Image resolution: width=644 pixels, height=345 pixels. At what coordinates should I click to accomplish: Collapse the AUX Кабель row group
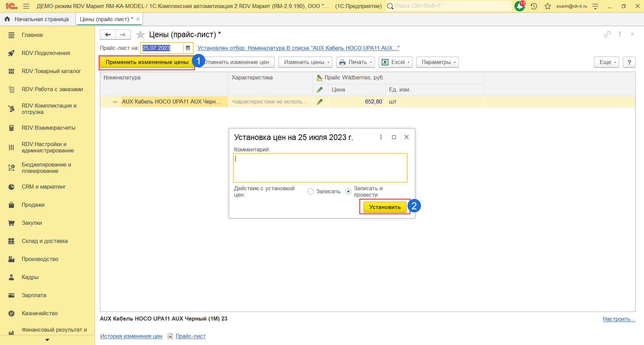tap(115, 102)
